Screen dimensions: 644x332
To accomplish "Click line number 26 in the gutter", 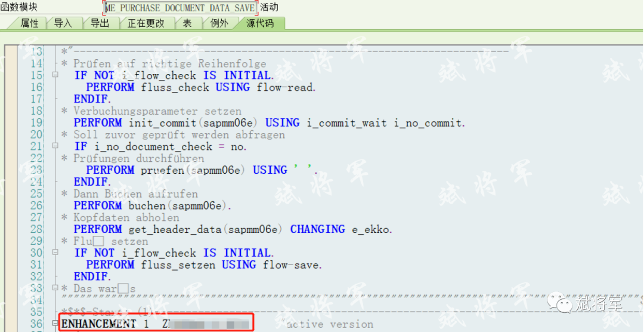I will (36, 205).
